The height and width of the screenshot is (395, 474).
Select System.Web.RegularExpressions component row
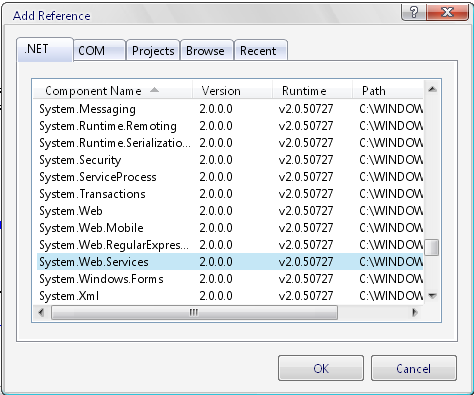[x=230, y=245]
